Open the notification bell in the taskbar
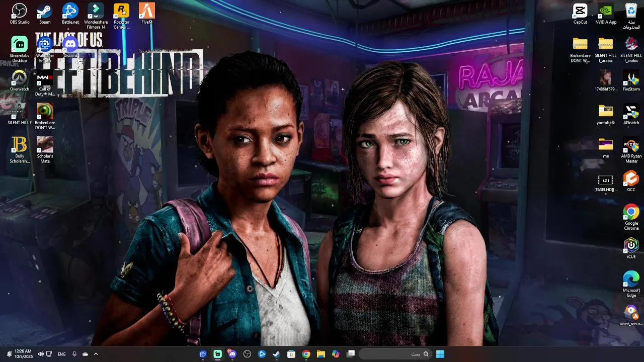The image size is (644, 362). click(9, 354)
